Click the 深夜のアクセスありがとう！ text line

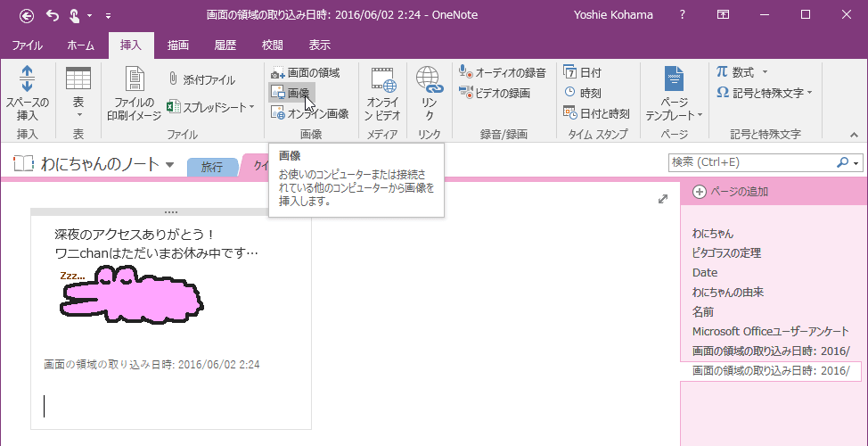135,234
